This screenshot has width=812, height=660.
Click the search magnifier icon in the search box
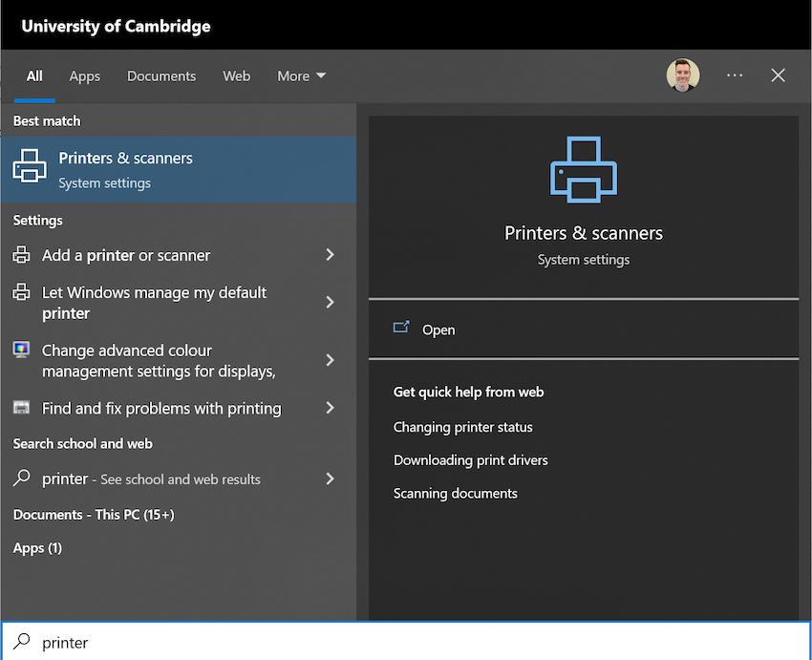coord(22,641)
